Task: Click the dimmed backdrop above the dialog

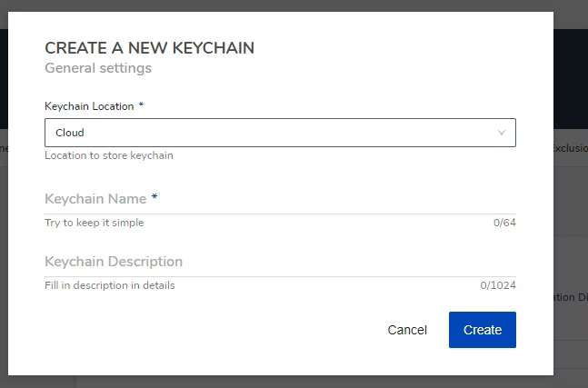Action: (294, 5)
